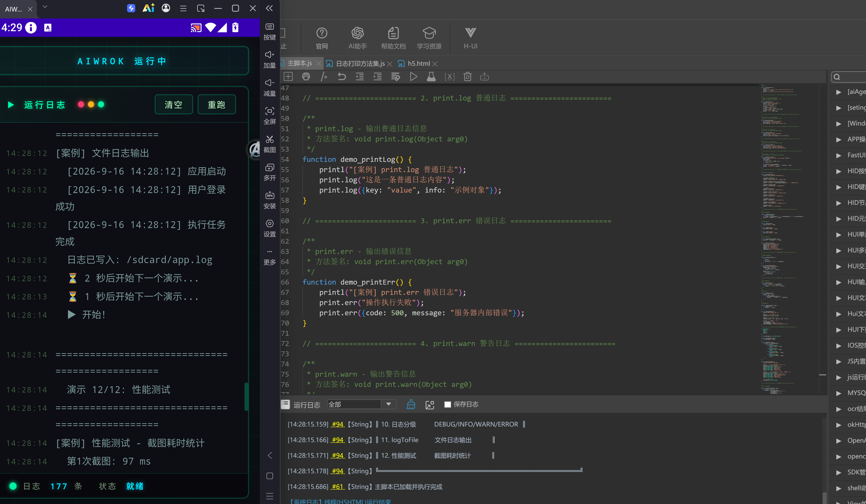Image resolution: width=866 pixels, height=504 pixels.
Task: Click the flask test icon in editor toolbar
Action: pos(431,77)
